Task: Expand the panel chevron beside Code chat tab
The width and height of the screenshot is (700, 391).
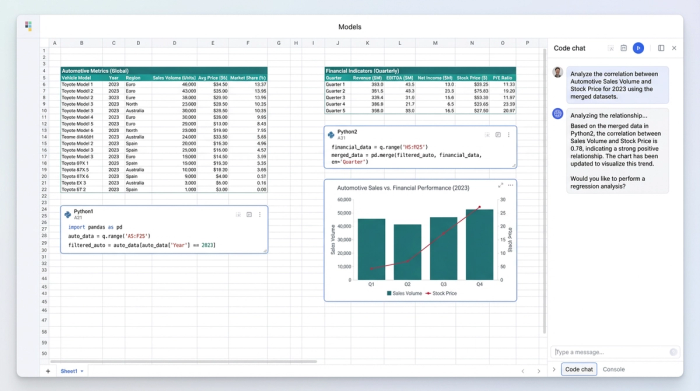Action: (554, 369)
